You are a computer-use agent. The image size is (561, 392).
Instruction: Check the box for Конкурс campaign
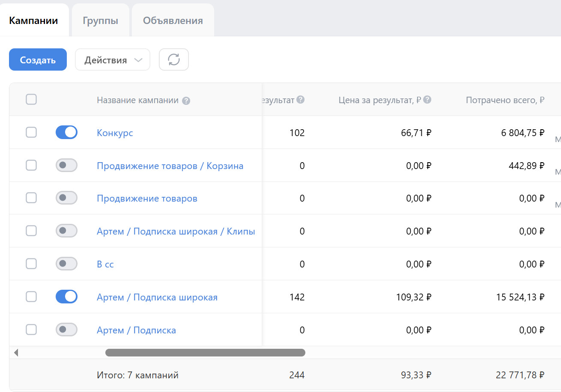point(31,132)
